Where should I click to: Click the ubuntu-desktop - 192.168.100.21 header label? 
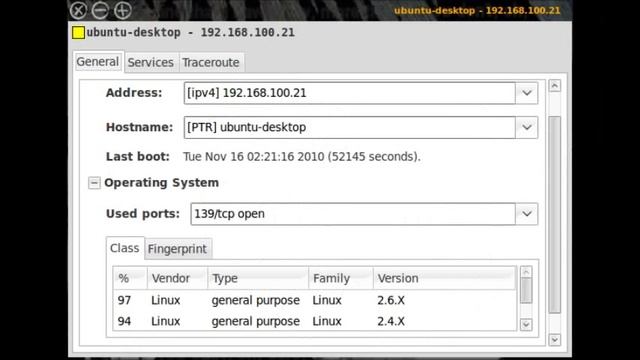191,33
